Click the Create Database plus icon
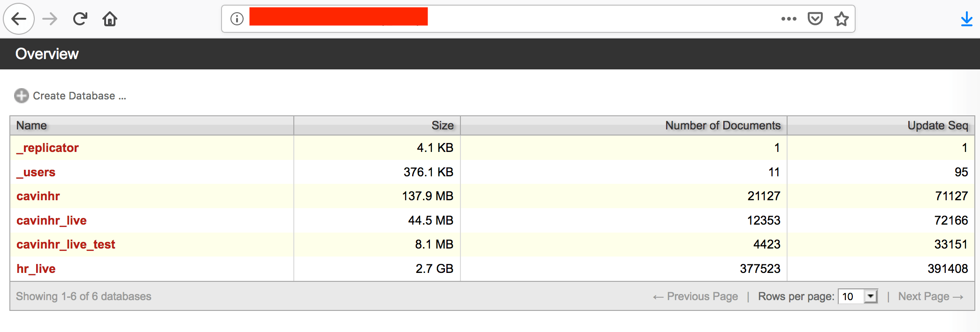 22,96
